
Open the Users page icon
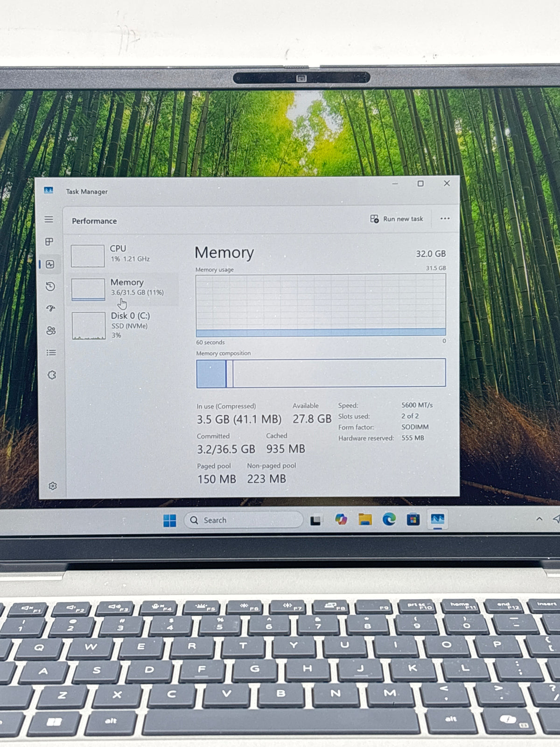51,331
